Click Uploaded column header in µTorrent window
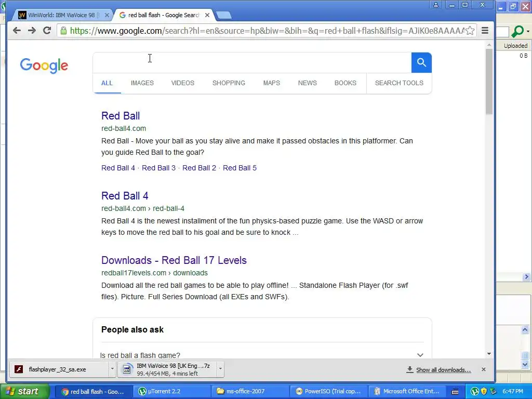The width and height of the screenshot is (532, 399). tap(515, 46)
